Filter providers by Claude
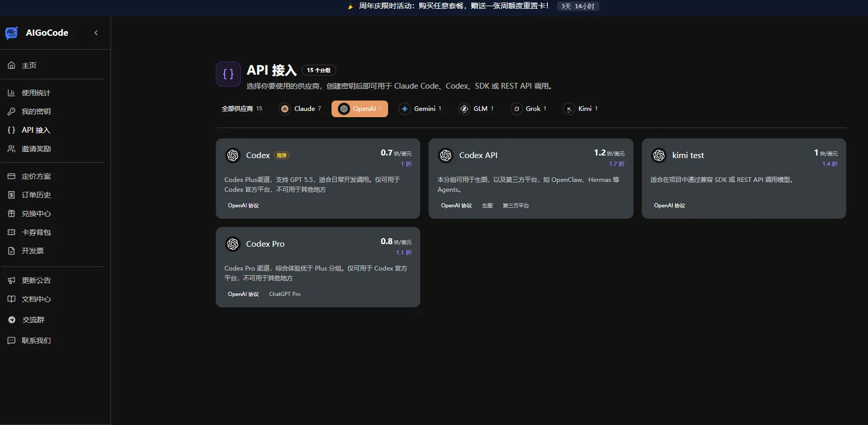868x425 pixels. tap(300, 109)
